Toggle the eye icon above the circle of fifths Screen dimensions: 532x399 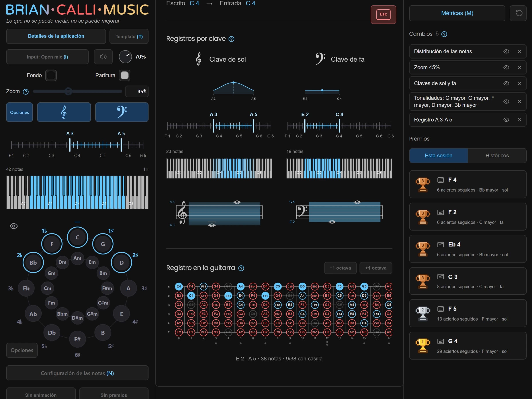click(14, 226)
